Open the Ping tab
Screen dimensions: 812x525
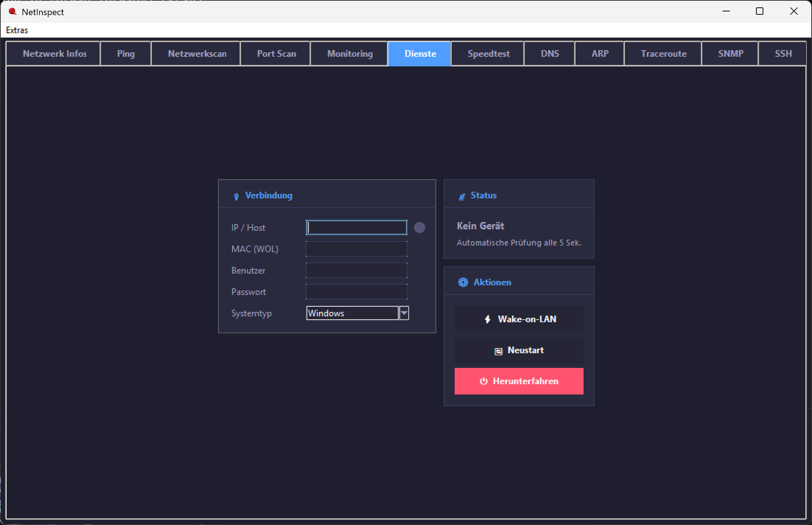coord(126,54)
